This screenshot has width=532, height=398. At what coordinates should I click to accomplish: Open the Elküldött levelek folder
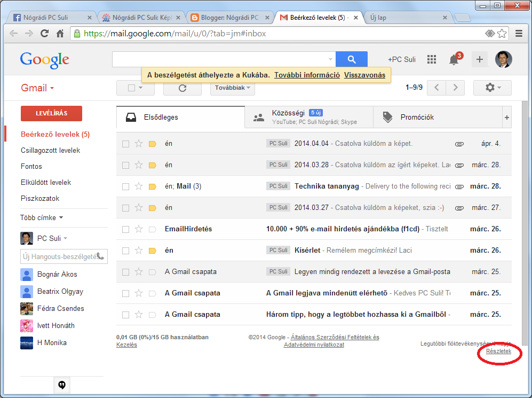(46, 182)
